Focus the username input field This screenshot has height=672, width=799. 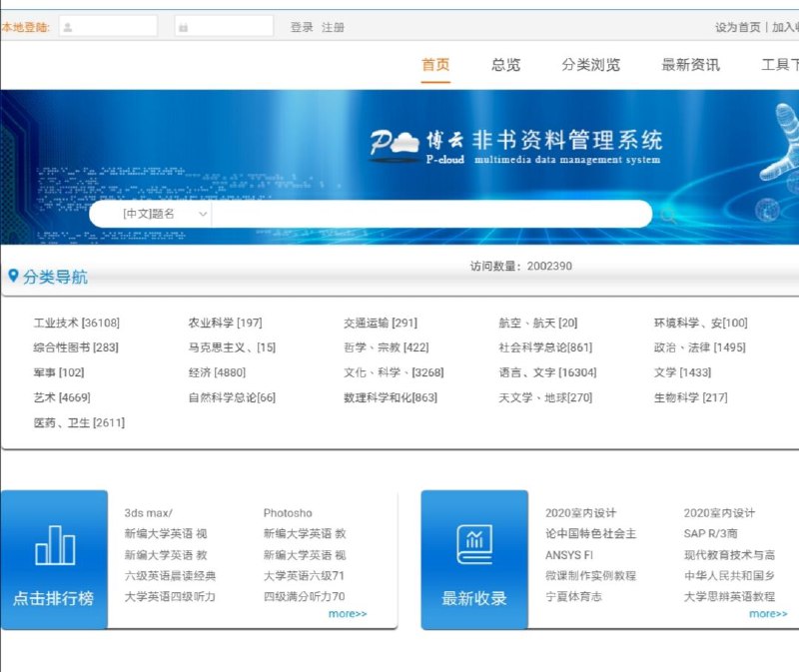[108, 27]
